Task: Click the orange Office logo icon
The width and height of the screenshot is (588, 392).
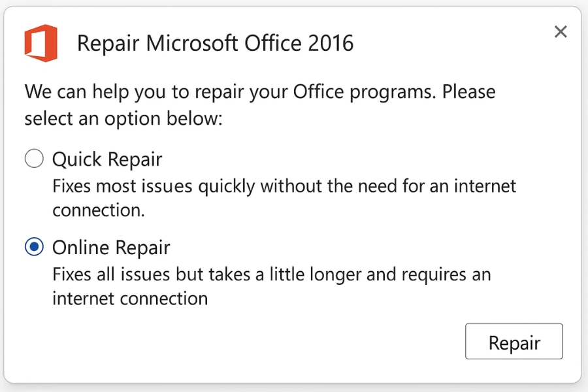Action: click(x=41, y=43)
